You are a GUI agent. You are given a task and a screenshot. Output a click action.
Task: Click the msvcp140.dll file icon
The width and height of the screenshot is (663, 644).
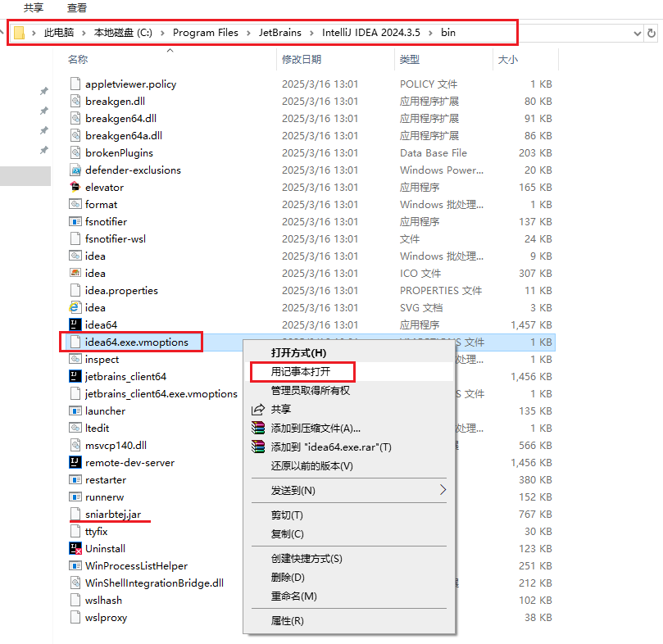point(75,445)
